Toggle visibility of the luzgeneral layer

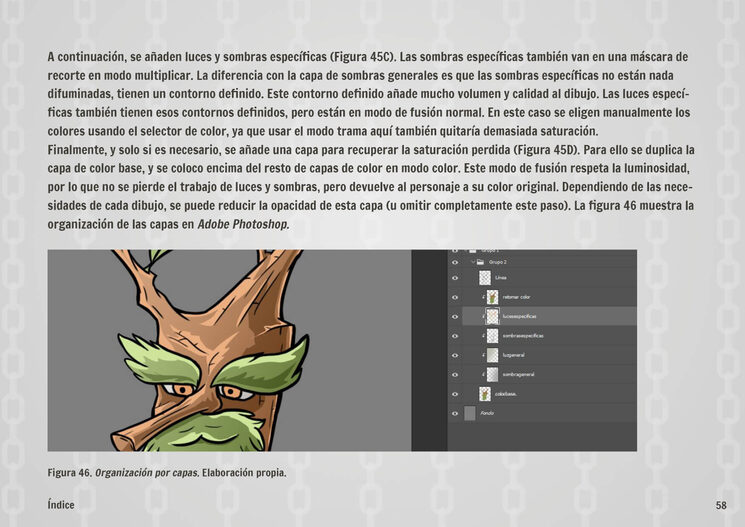pyautogui.click(x=454, y=355)
